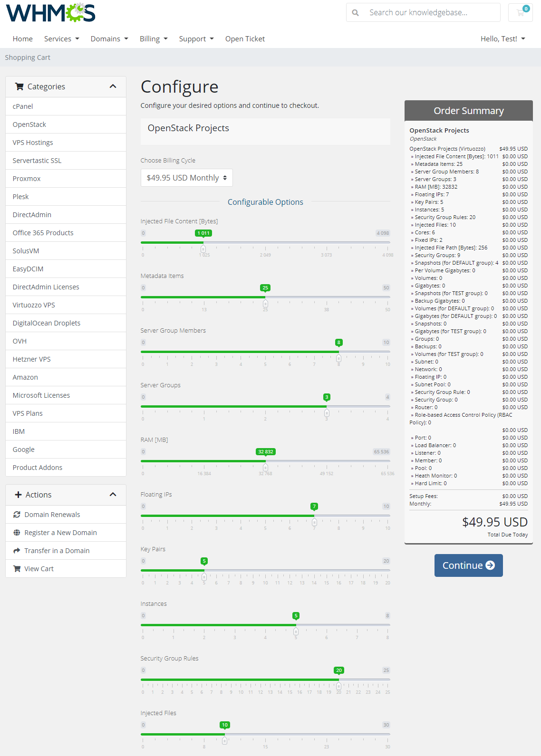Screen dimensions: 541x756
Task: Open the billing cycle dropdown
Action: click(x=186, y=178)
